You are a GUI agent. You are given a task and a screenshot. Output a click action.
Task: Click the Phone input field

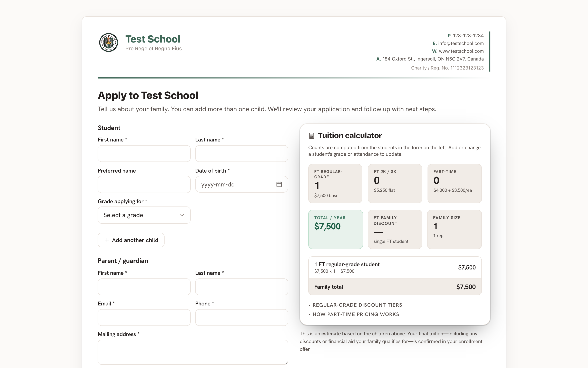tap(242, 317)
